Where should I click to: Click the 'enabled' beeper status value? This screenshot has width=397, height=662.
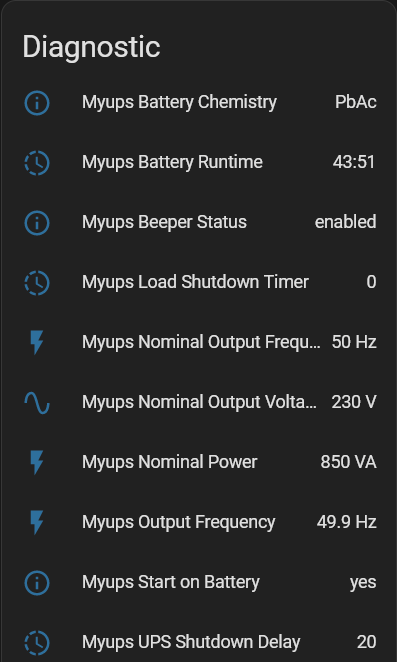point(345,222)
